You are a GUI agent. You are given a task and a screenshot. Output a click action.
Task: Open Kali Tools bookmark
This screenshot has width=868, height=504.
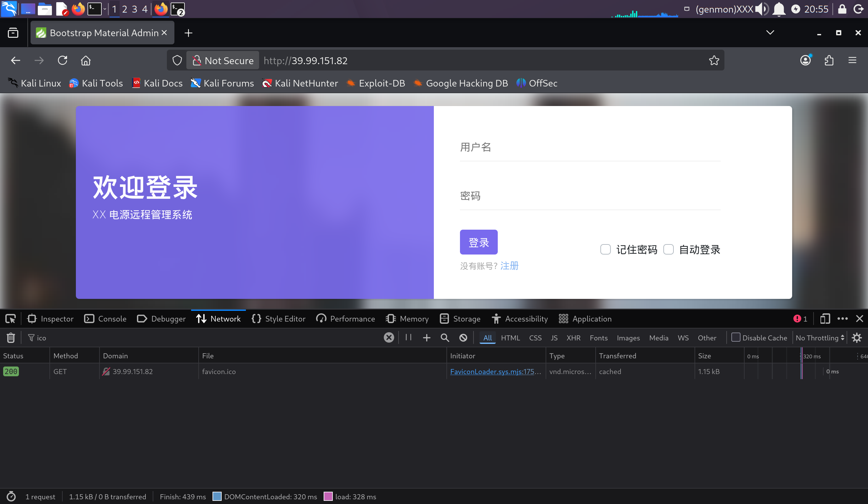pos(96,83)
